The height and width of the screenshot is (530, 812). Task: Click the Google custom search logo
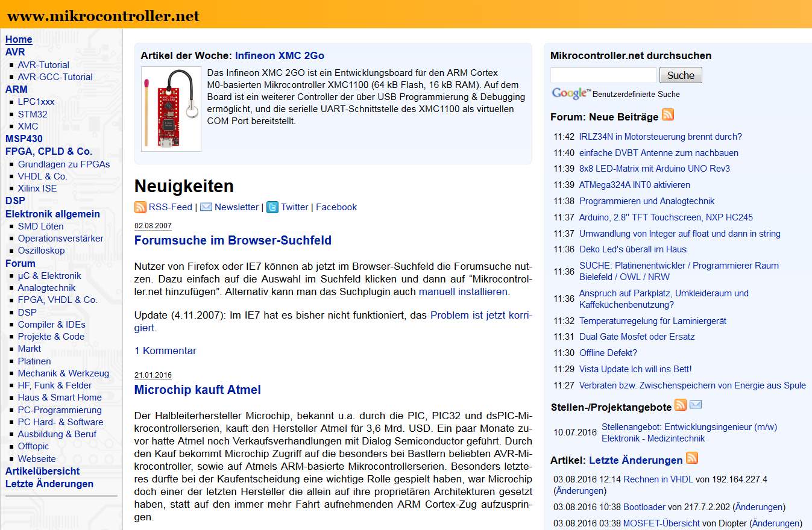click(571, 93)
